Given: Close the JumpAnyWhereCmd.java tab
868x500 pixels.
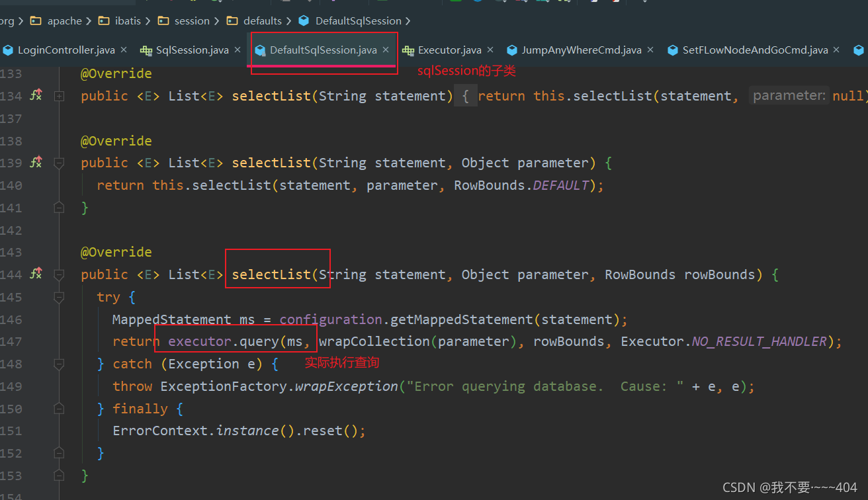Looking at the screenshot, I should pos(650,50).
